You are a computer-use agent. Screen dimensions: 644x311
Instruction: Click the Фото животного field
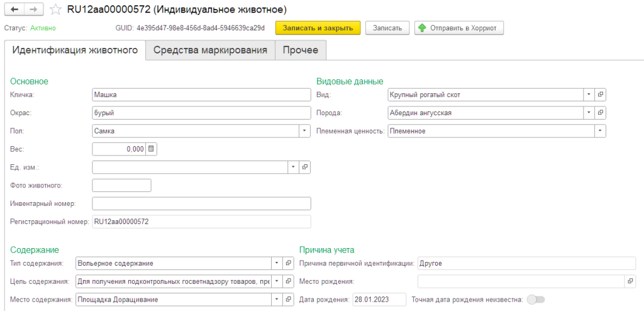click(121, 185)
